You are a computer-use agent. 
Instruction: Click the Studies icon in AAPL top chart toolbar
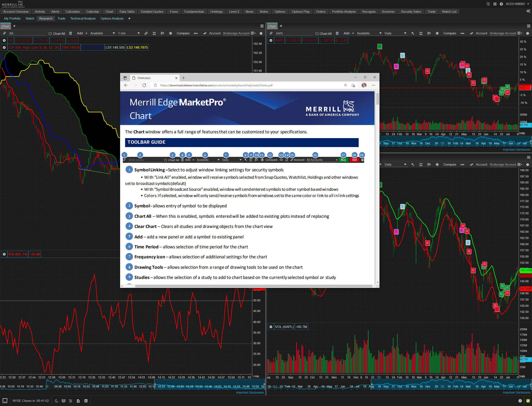point(421,33)
